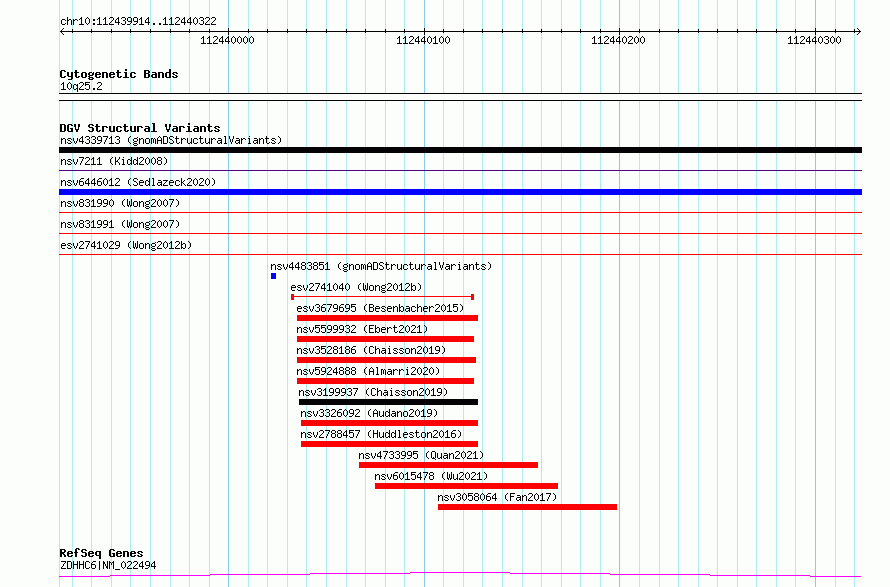Click the nsv5599932 (Ebert2021) label
The width and height of the screenshot is (890, 587).
click(x=362, y=329)
